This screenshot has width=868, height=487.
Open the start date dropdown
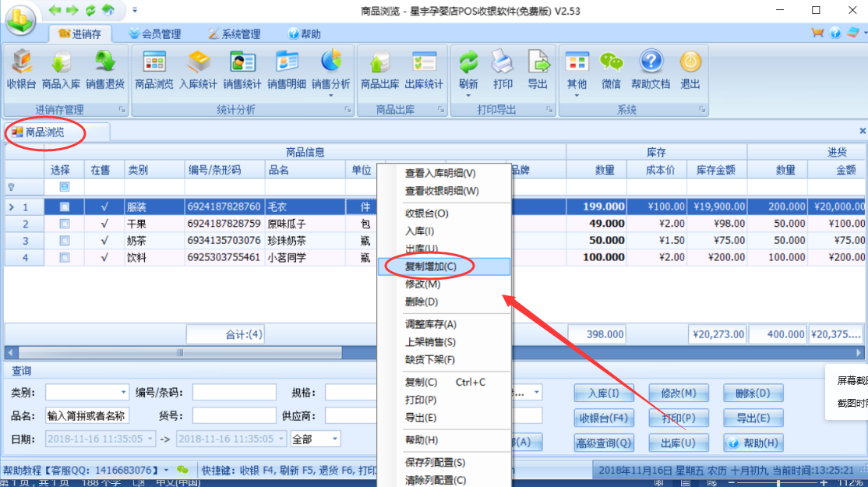click(150, 439)
